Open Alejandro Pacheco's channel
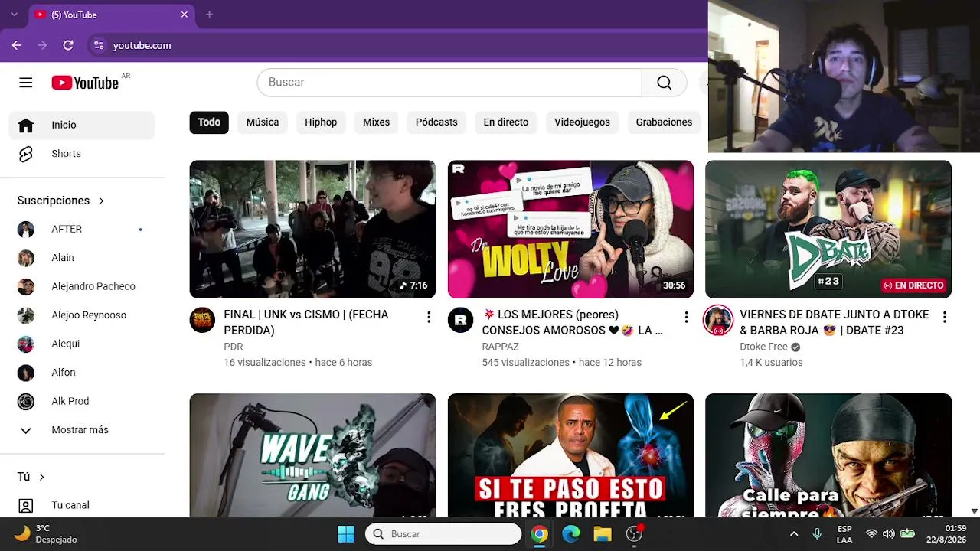980x551 pixels. [x=83, y=286]
